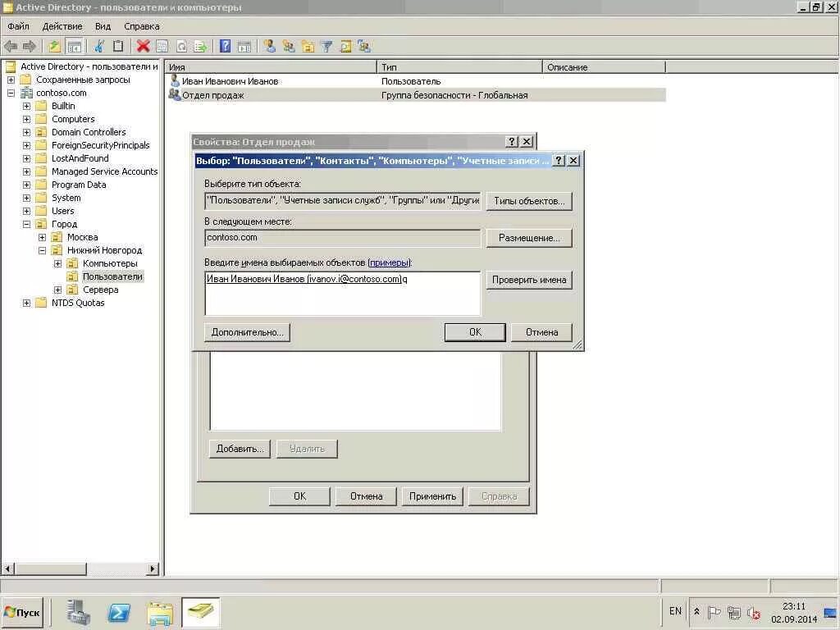
Task: Click the right arrow of tree horizontal scrollbar
Action: click(x=153, y=569)
